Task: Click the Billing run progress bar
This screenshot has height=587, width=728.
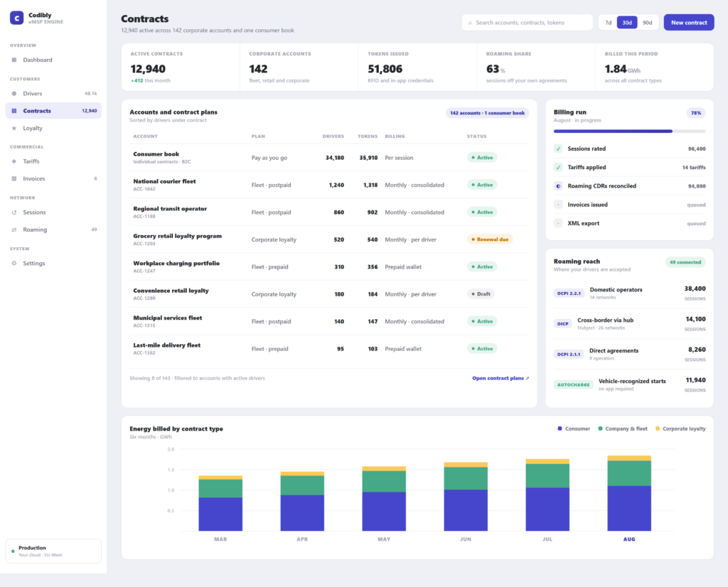Action: pos(629,131)
